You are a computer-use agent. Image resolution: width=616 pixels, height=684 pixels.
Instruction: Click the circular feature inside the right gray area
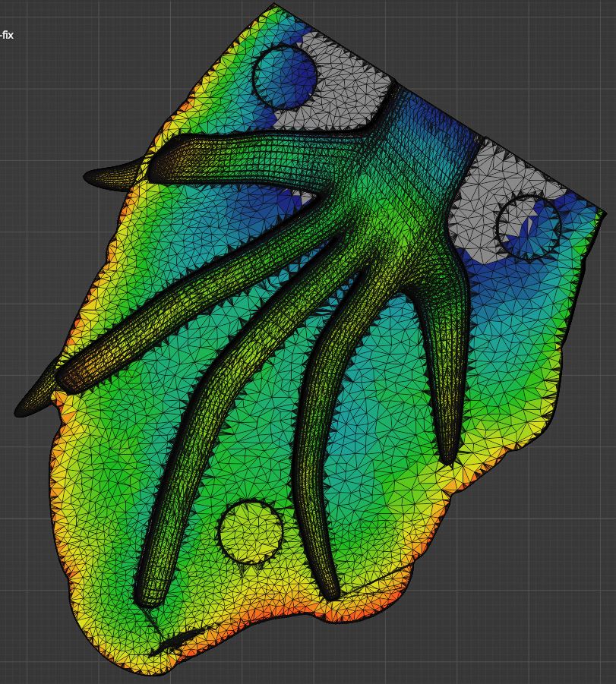[529, 229]
